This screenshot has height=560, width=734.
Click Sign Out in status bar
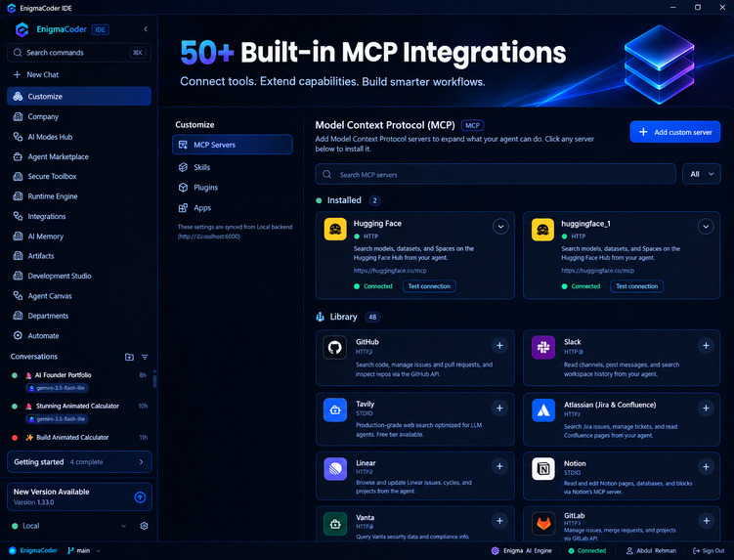click(x=709, y=550)
